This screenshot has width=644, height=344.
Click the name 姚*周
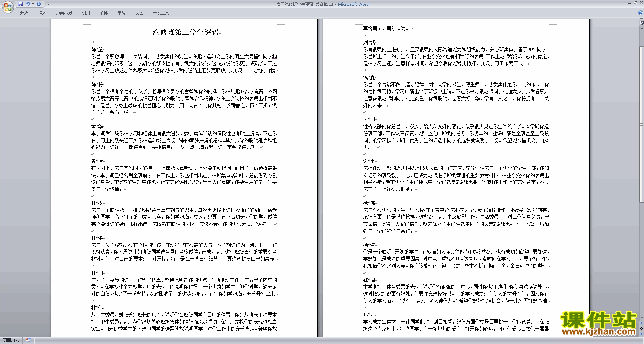click(369, 280)
